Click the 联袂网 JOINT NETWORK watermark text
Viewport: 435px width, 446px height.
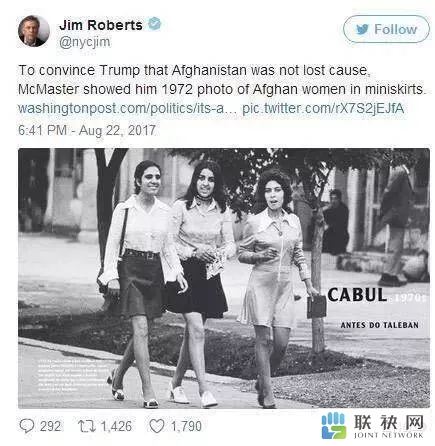click(x=389, y=426)
